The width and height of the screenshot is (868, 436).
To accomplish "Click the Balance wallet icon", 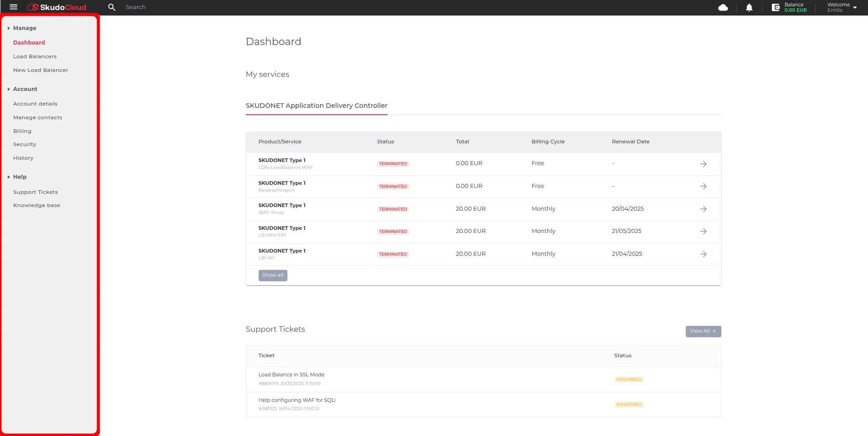I will [x=776, y=7].
